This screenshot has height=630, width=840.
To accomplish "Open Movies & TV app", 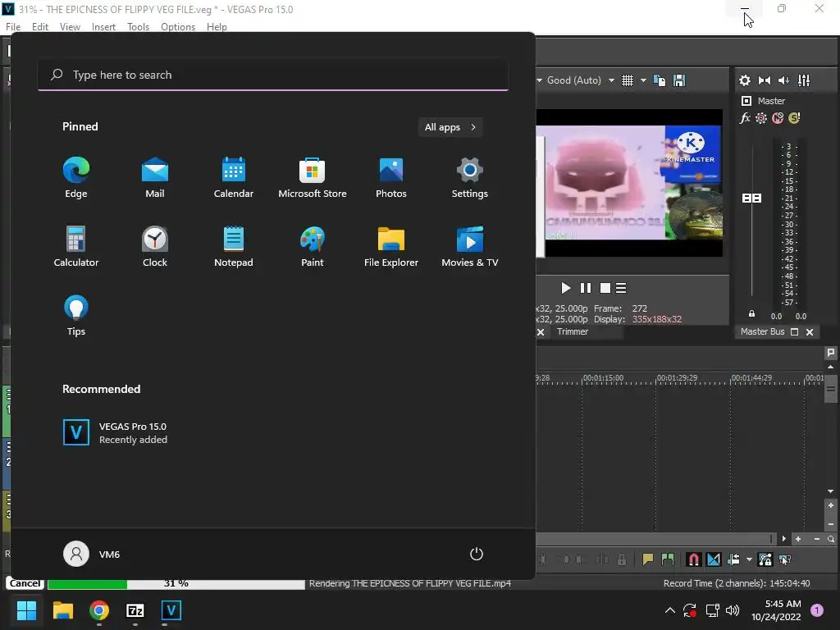I will [470, 246].
